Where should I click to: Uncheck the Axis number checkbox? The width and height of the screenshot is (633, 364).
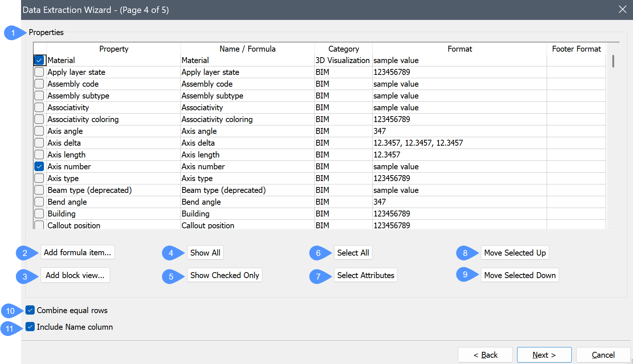point(39,167)
